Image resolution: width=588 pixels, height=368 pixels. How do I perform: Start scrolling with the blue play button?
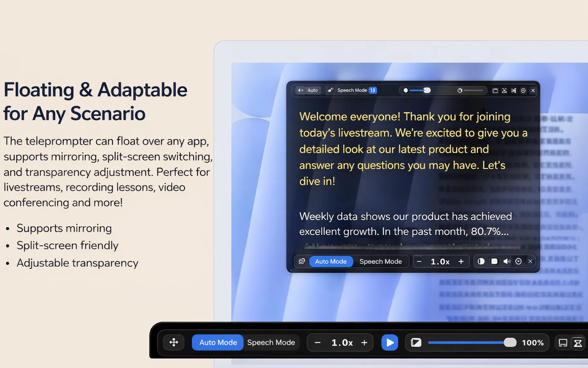[x=390, y=342]
